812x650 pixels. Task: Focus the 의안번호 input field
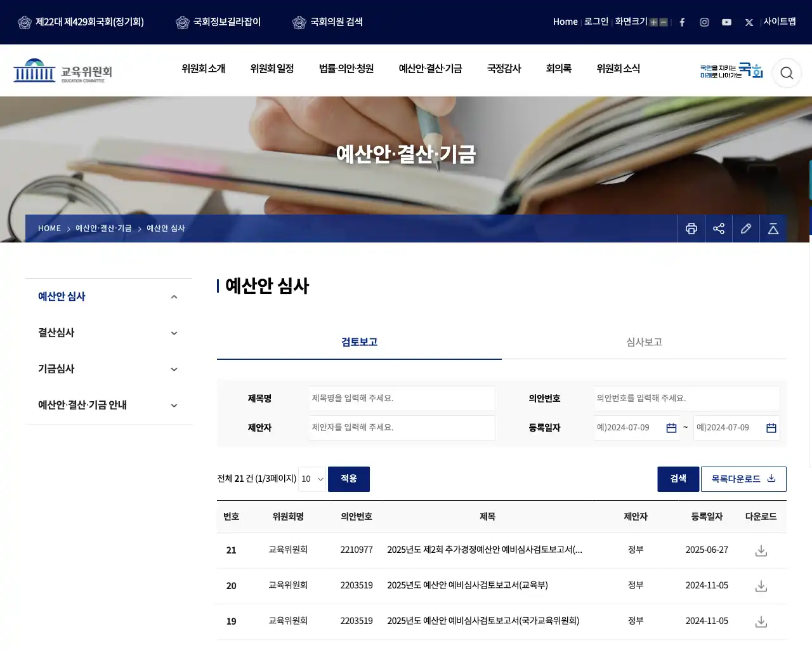point(687,399)
